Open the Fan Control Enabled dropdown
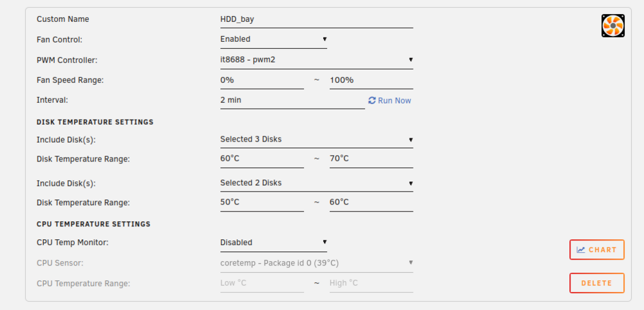The height and width of the screenshot is (310, 644). click(274, 39)
